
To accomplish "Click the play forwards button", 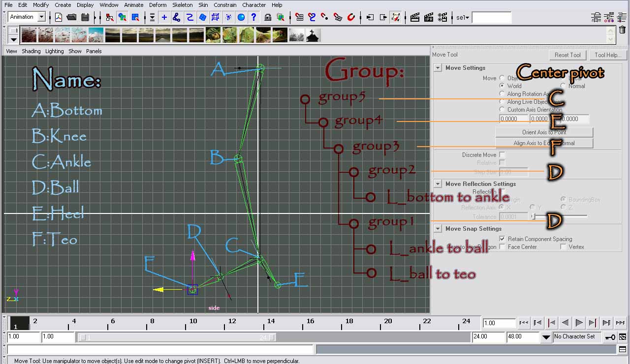I will click(x=579, y=323).
